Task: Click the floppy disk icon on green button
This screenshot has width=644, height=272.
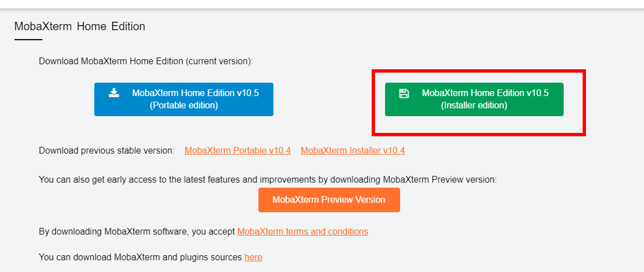Action: point(404,93)
